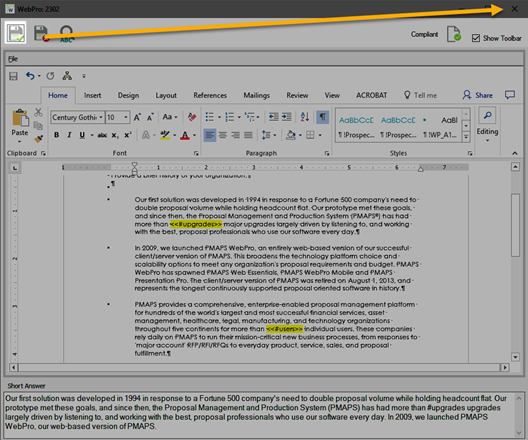Screen dimensions: 528x440
Task: Click the Redo/Repeat icon
Action: pos(50,76)
